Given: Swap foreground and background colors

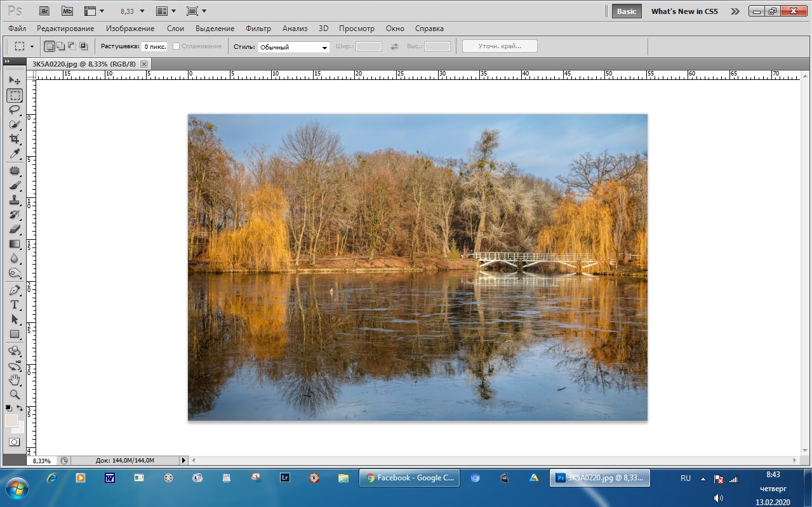Looking at the screenshot, I should pos(20,408).
